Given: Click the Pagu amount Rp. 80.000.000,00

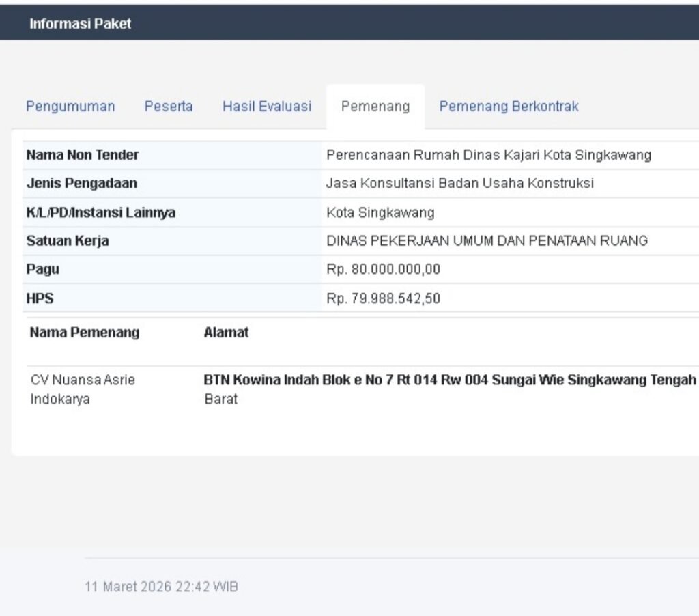Looking at the screenshot, I should 384,270.
